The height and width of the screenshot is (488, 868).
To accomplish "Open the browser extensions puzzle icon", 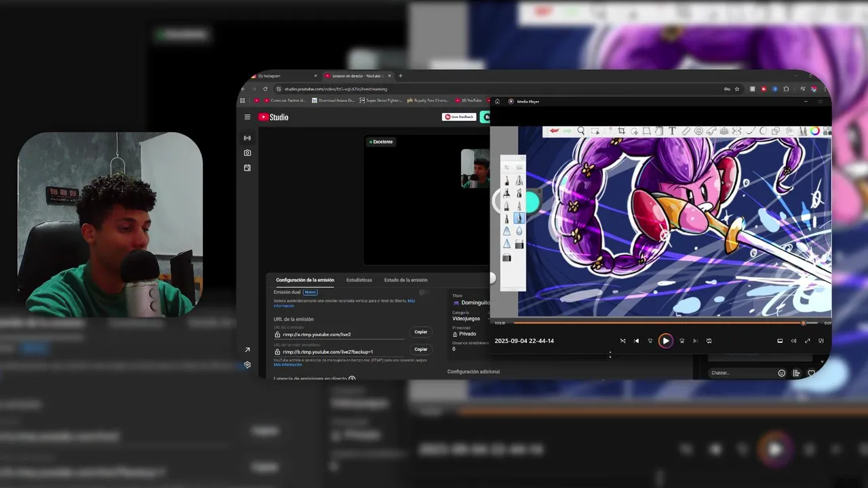I will pyautogui.click(x=786, y=89).
